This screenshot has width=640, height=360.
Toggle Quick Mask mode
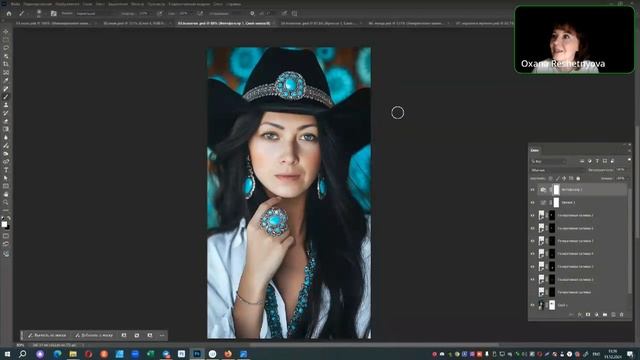[x=6, y=236]
